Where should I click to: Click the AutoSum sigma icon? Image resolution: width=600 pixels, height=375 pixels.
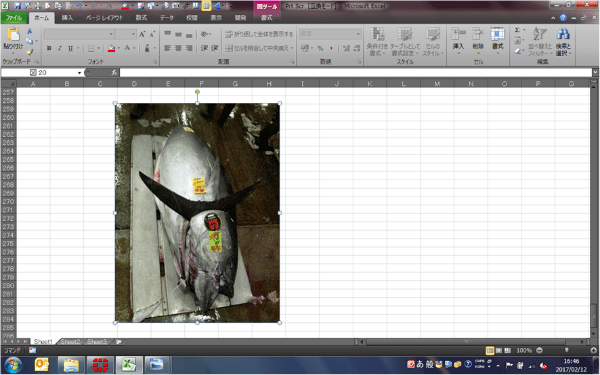[517, 30]
